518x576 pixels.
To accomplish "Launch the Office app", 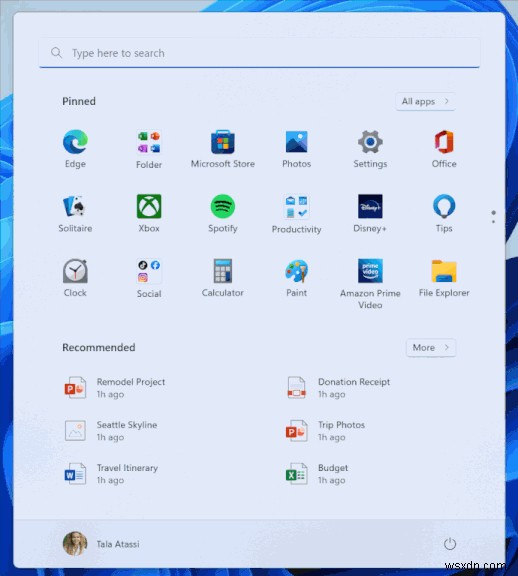I will pos(444,149).
